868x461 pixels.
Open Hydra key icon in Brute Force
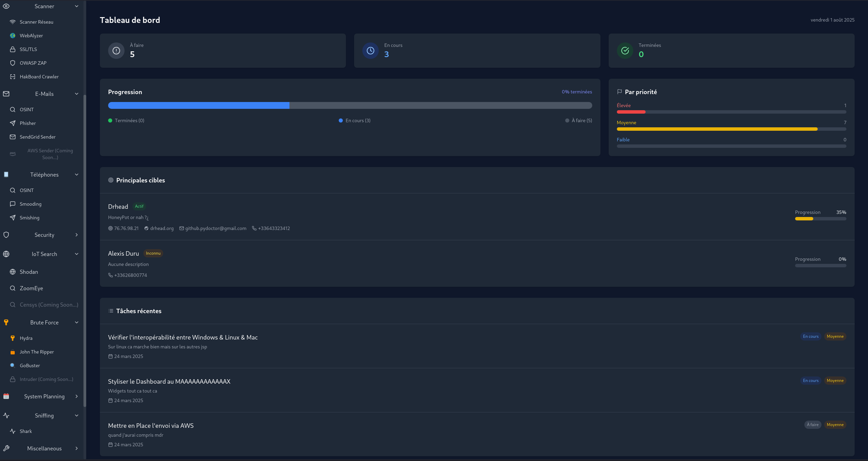(13, 338)
